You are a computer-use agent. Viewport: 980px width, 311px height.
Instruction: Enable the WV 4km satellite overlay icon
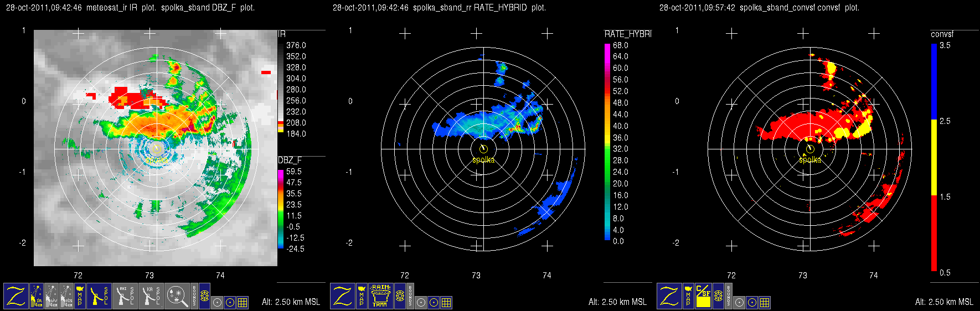(x=51, y=296)
